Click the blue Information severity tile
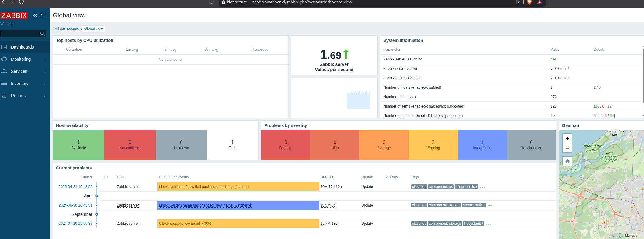This screenshot has width=644, height=239. click(482, 145)
